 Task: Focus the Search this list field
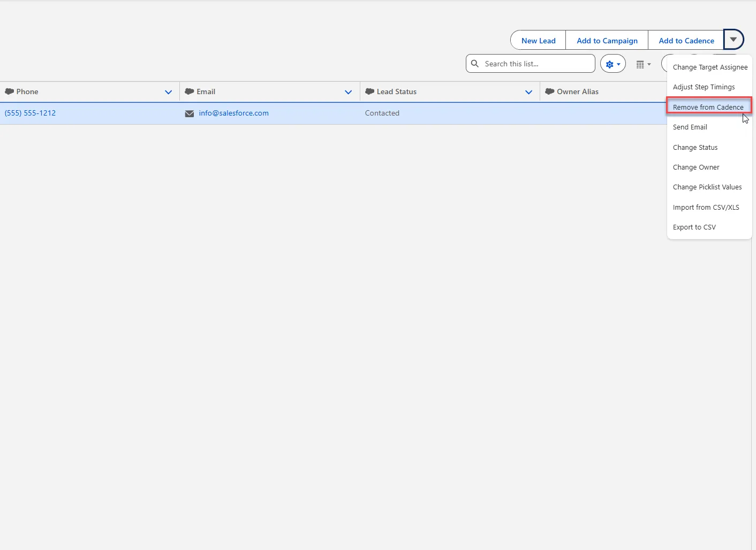535,64
